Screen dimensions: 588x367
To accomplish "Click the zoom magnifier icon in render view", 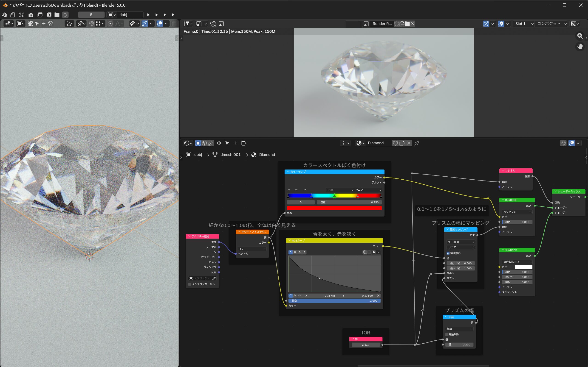I will [x=580, y=36].
